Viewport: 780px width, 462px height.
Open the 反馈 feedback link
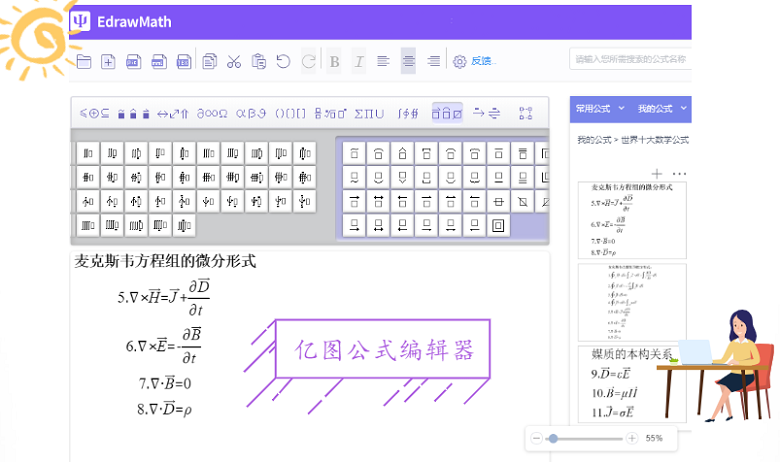(x=482, y=61)
